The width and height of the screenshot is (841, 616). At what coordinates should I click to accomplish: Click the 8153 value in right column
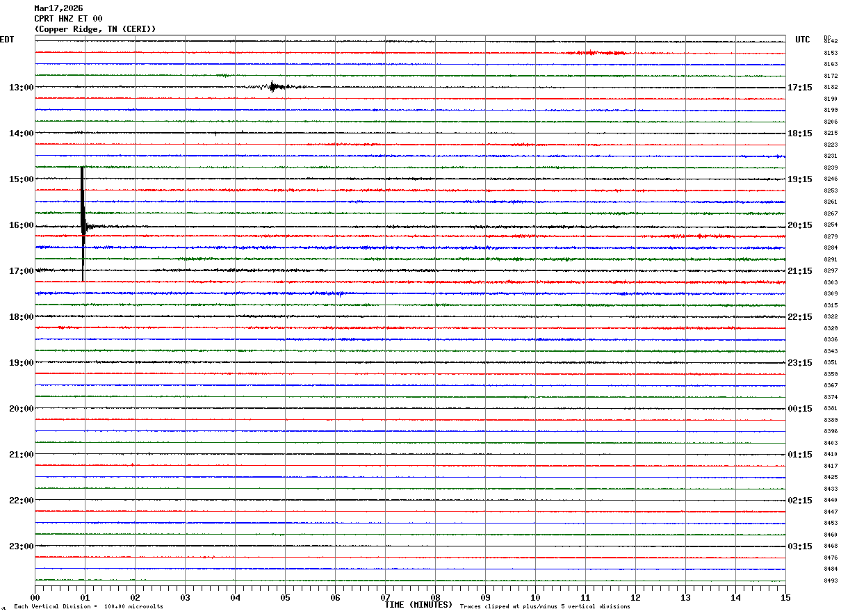tap(831, 53)
